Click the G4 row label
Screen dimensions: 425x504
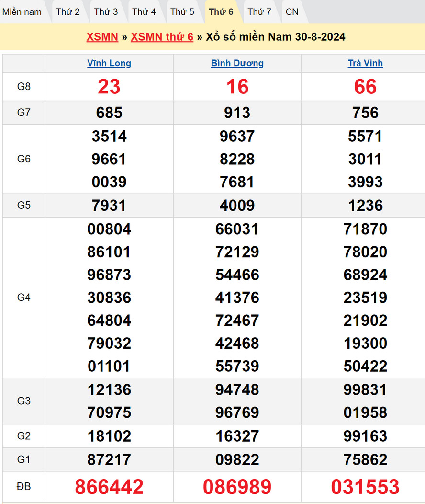pyautogui.click(x=23, y=298)
